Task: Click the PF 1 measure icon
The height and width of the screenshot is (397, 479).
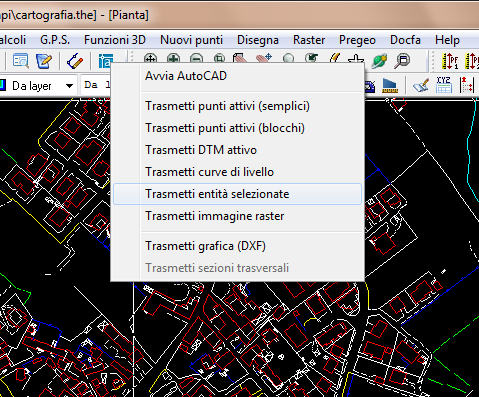Action: coord(450,61)
